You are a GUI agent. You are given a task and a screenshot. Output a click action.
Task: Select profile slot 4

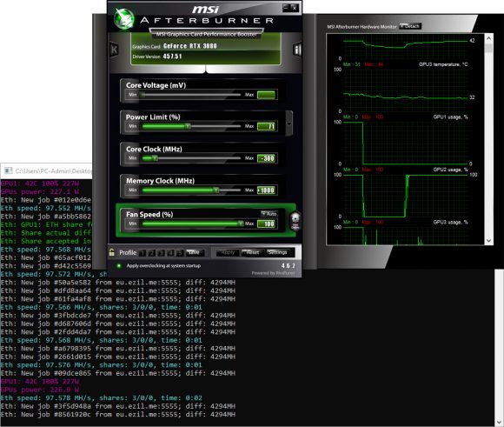[170, 253]
